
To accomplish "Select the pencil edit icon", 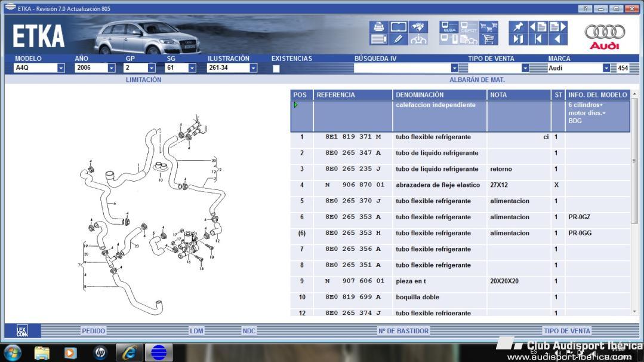I will tap(398, 39).
